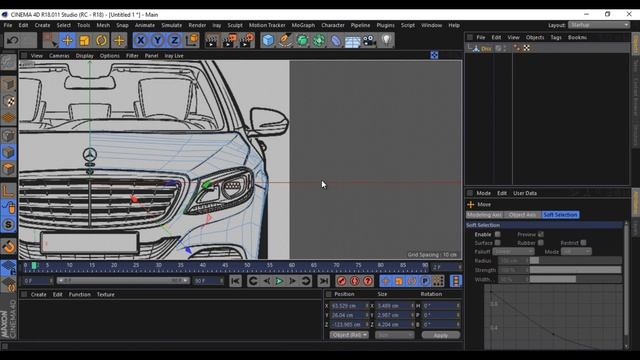The height and width of the screenshot is (360, 640).
Task: Toggle the Parameter P keyframe icon
Action: coord(425,281)
